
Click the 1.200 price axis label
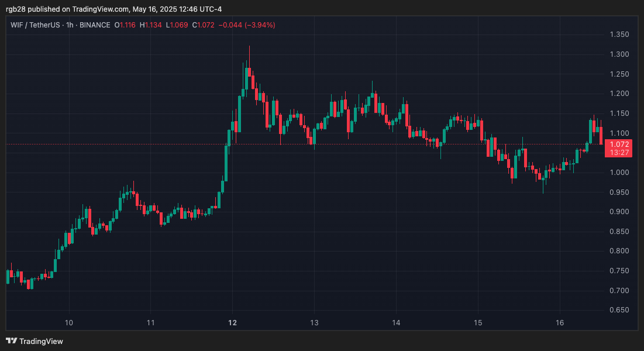(x=619, y=94)
